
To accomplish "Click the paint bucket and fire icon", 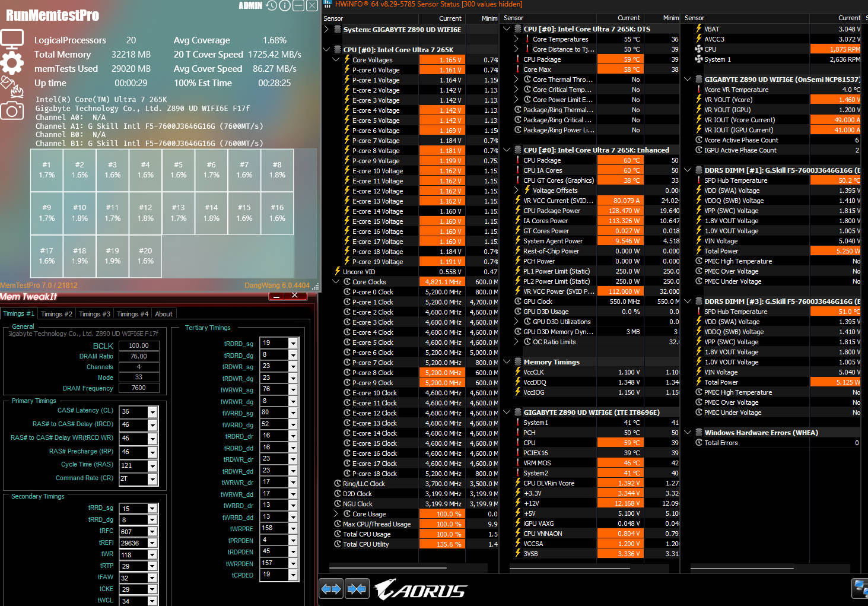I will click(12, 87).
